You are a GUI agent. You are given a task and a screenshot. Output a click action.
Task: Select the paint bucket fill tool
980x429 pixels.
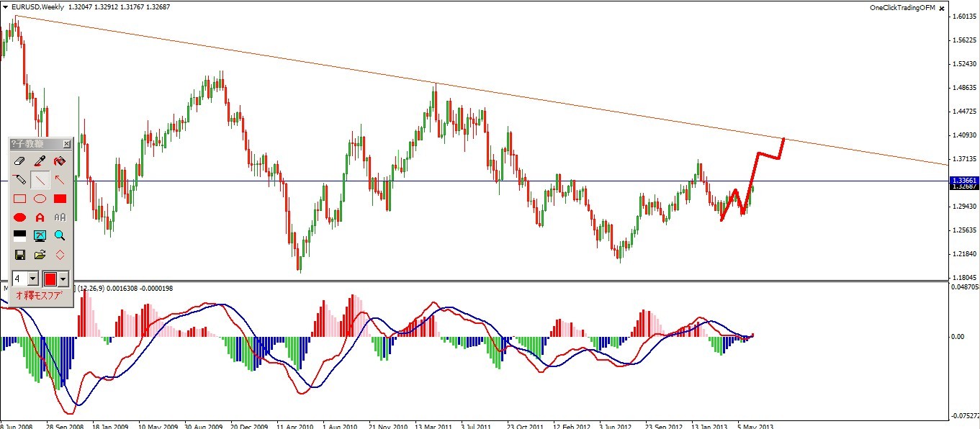(x=60, y=161)
